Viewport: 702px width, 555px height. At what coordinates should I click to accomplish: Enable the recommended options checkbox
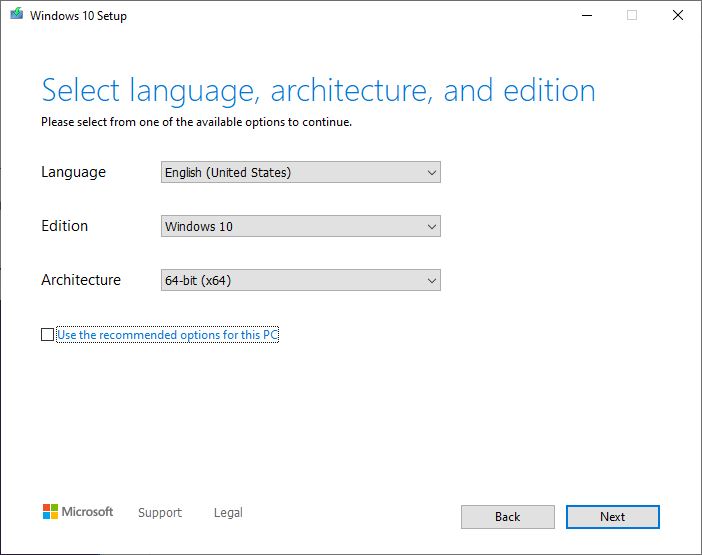47,335
